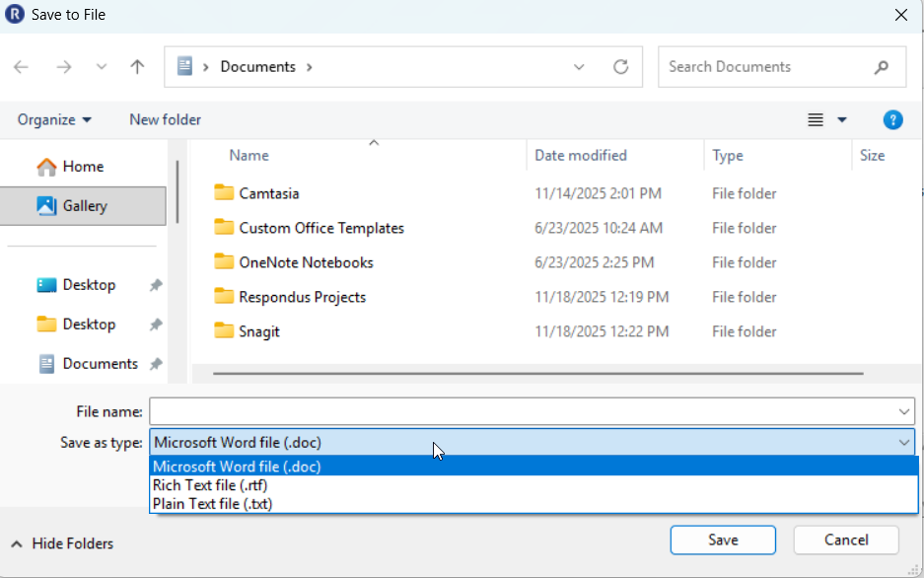This screenshot has width=924, height=578.
Task: Toggle the Name column sort order
Action: [x=249, y=155]
